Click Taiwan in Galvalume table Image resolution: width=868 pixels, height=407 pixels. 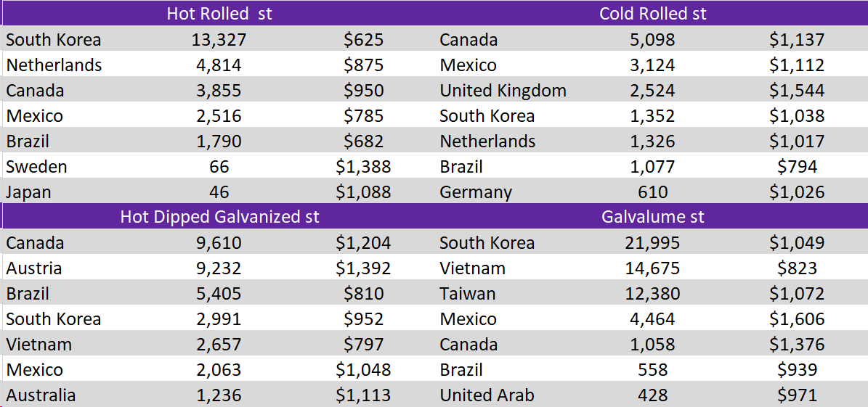pyautogui.click(x=468, y=294)
